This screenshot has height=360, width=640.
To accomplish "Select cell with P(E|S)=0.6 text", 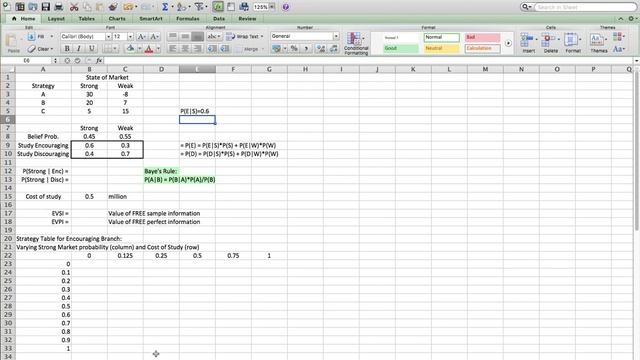I will 197,111.
